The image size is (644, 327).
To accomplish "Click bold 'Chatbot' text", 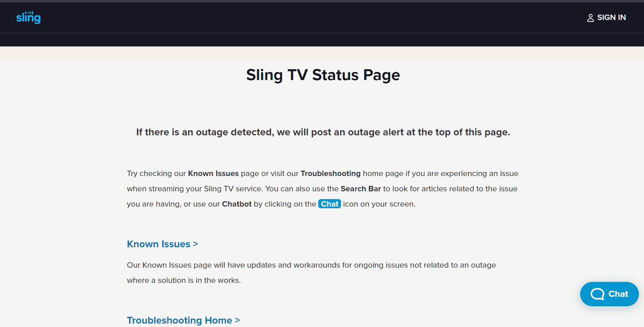I will pos(237,204).
